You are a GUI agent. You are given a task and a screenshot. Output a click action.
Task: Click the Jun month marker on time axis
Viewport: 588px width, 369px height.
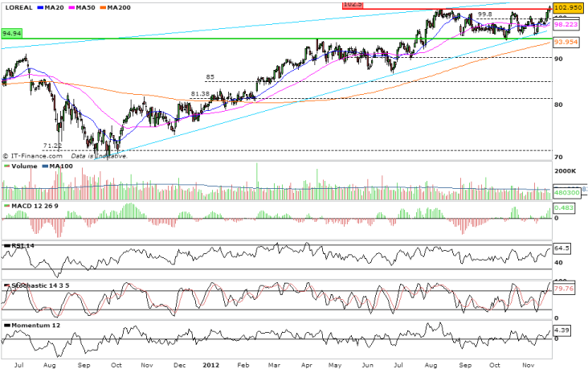368,365
